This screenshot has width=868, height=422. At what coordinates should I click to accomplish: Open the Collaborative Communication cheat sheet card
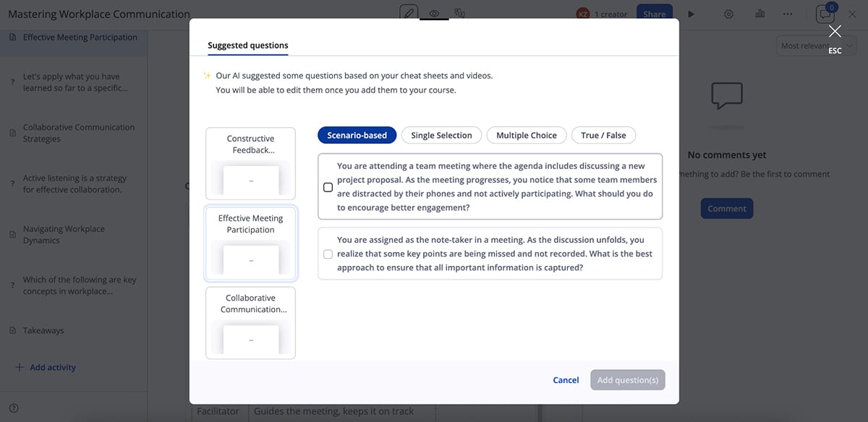[x=250, y=322]
